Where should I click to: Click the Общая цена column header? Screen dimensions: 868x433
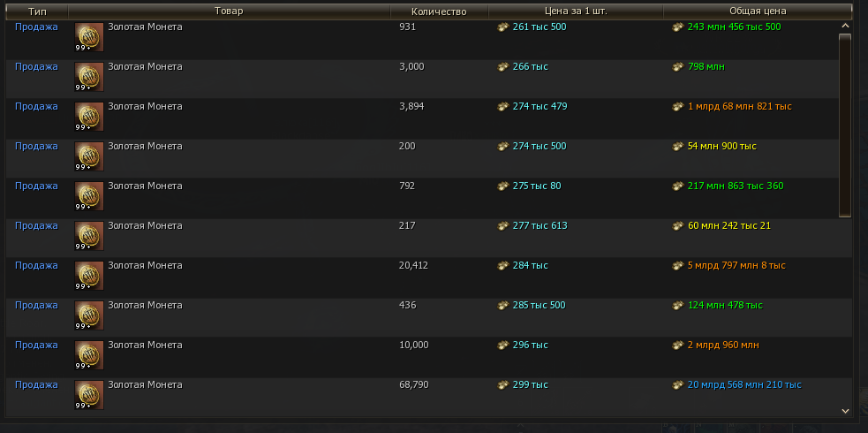(758, 11)
